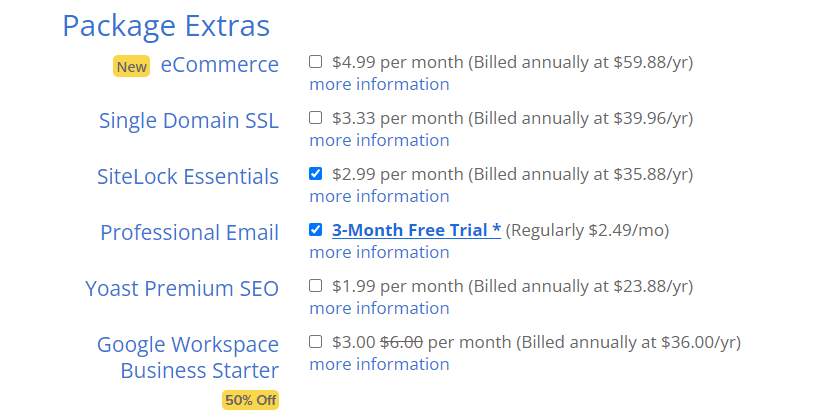Viewport: 833px width, 418px height.
Task: Select Google Workspace Business Starter checkbox
Action: tap(316, 342)
